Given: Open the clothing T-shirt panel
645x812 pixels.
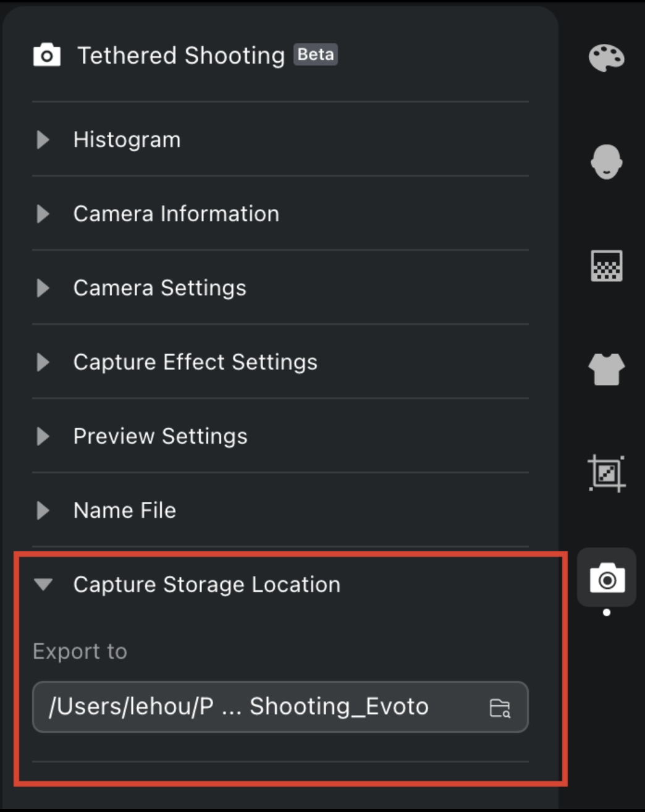Looking at the screenshot, I should (x=606, y=370).
